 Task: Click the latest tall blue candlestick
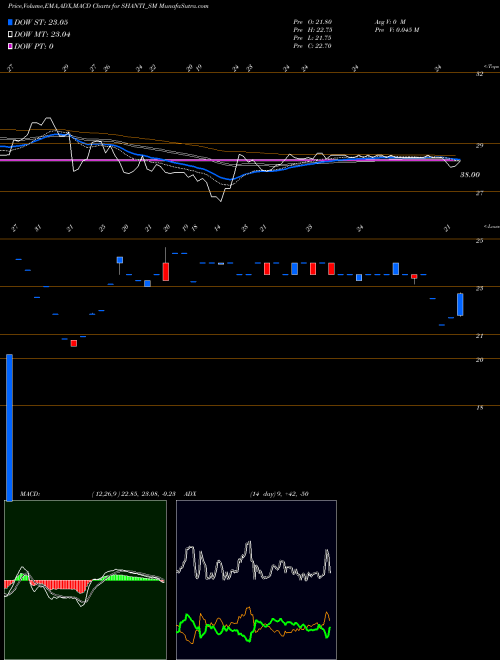click(x=460, y=304)
